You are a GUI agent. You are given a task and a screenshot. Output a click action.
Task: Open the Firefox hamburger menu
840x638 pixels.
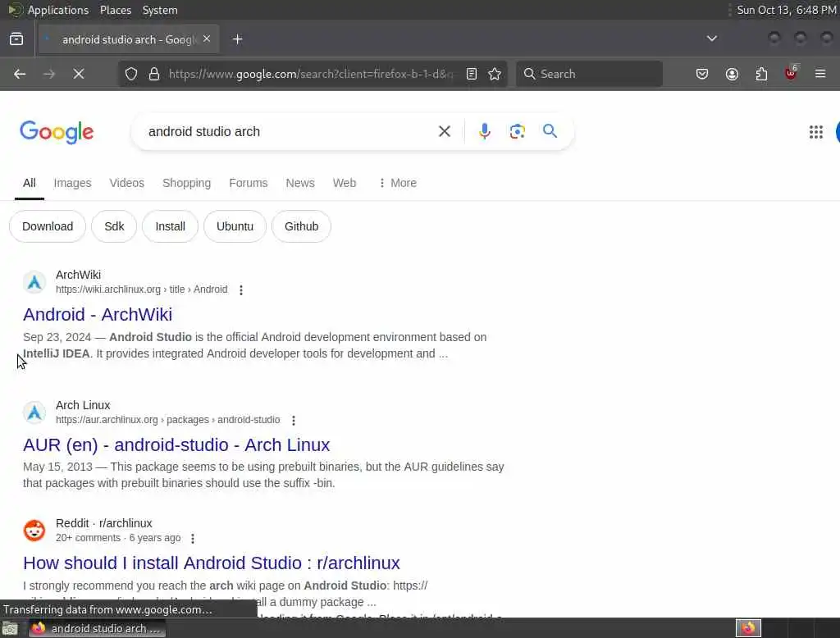coord(820,74)
